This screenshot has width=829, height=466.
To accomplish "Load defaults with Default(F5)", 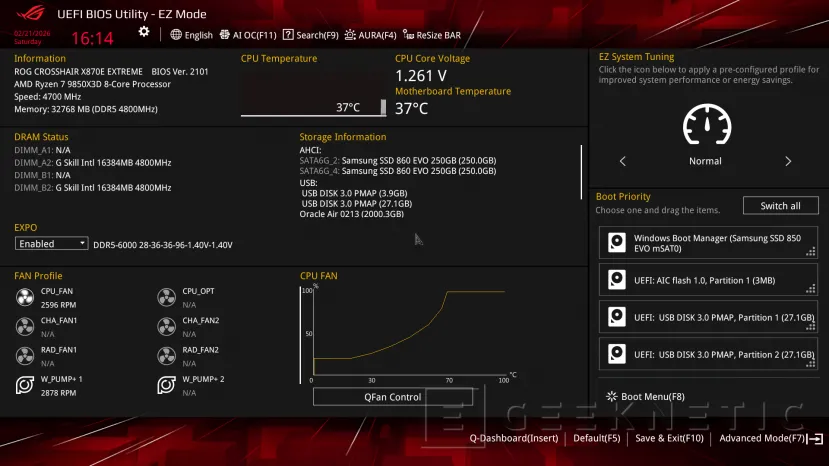I will [x=596, y=438].
